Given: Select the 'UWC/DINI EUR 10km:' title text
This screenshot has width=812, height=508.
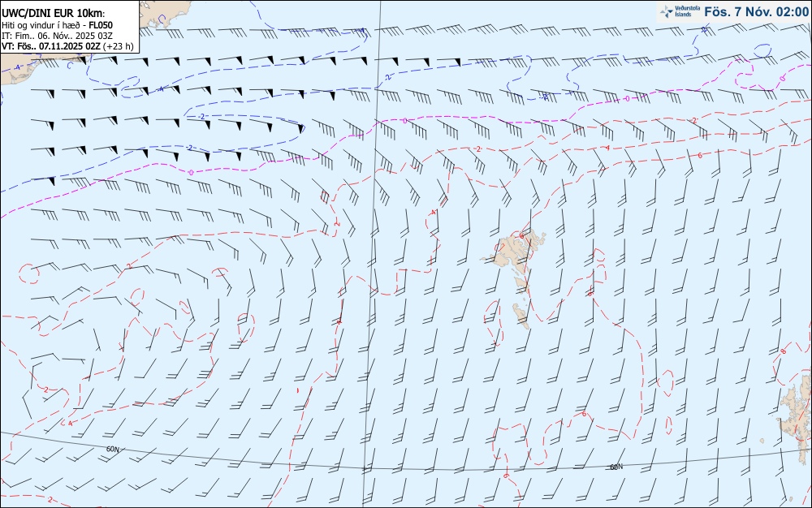Looking at the screenshot, I should (x=53, y=14).
